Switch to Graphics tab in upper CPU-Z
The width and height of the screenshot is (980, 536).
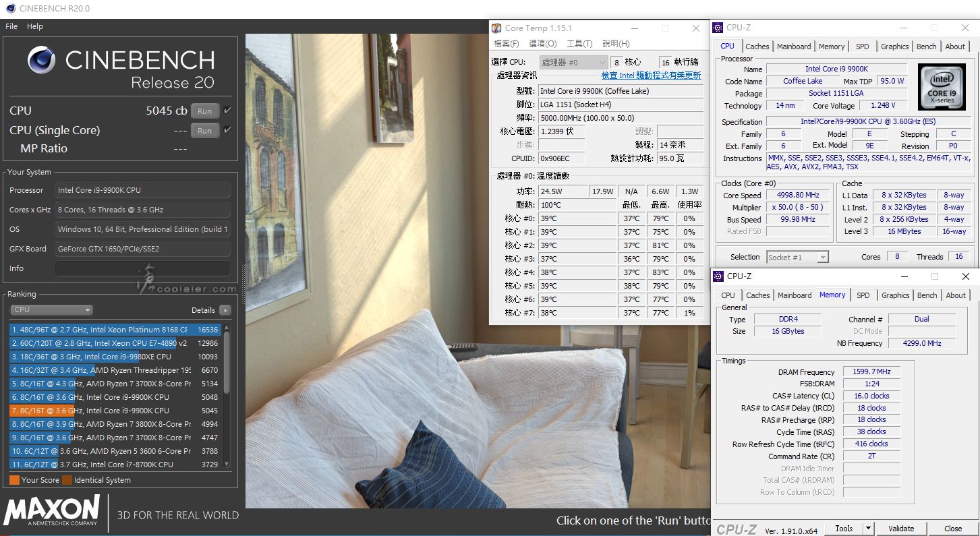coord(895,47)
